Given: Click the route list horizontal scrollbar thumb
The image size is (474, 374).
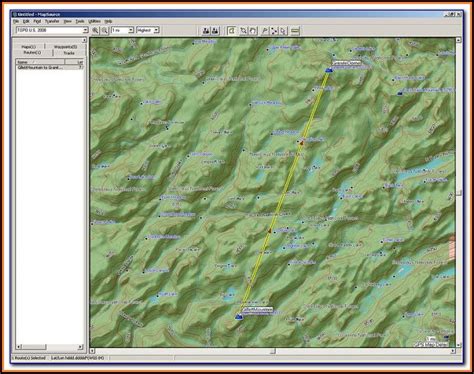Looking at the screenshot, I should tap(34, 347).
